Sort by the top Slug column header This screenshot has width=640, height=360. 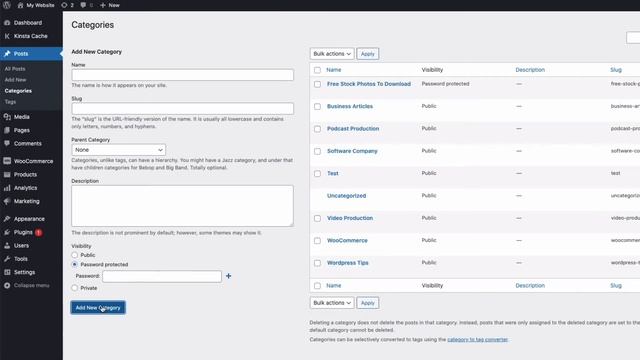[x=616, y=70]
